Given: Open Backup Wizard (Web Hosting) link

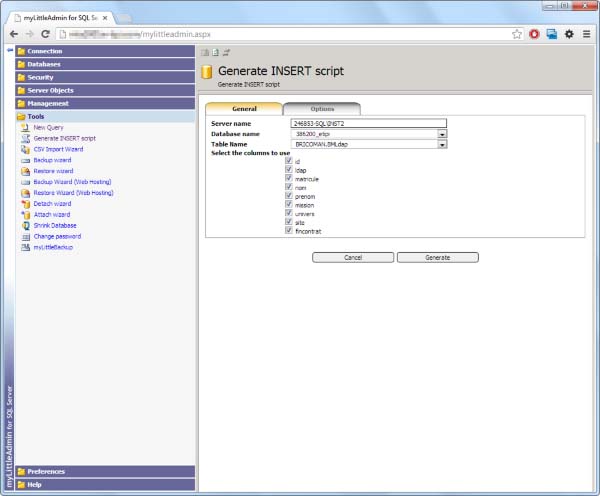Looking at the screenshot, I should [x=72, y=182].
